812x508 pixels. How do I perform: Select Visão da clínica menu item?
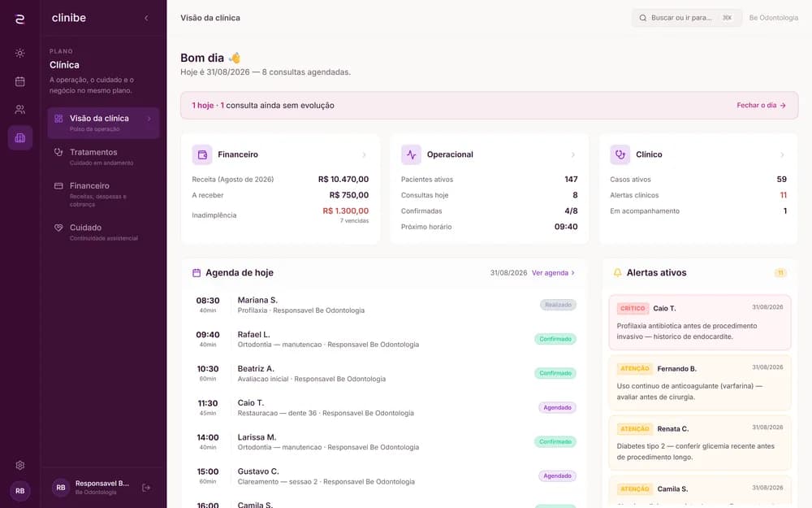[x=103, y=123]
